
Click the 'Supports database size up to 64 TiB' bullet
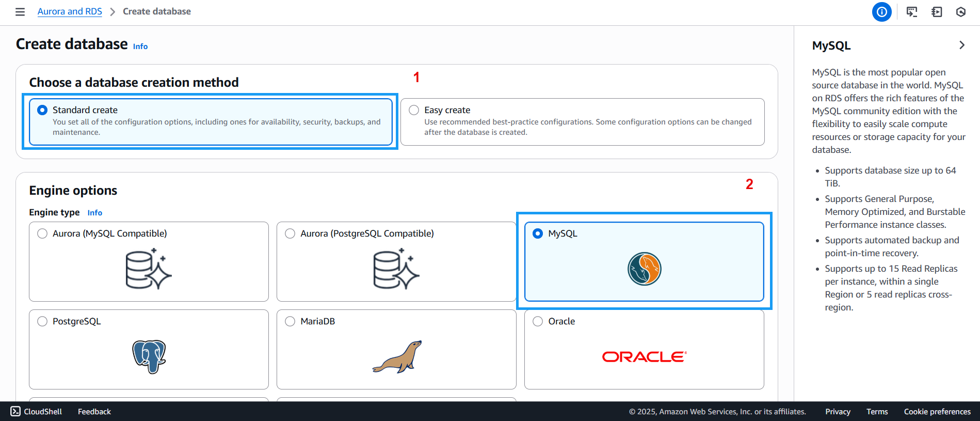click(890, 177)
